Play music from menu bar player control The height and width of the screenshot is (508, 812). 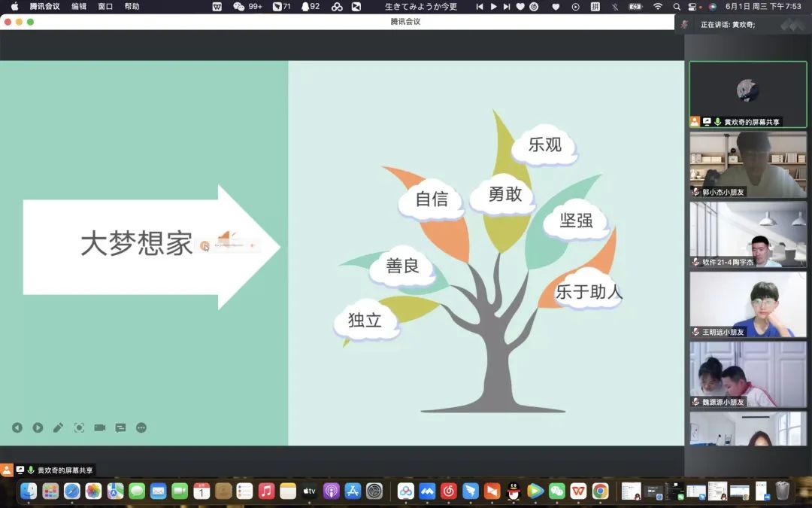pos(493,6)
